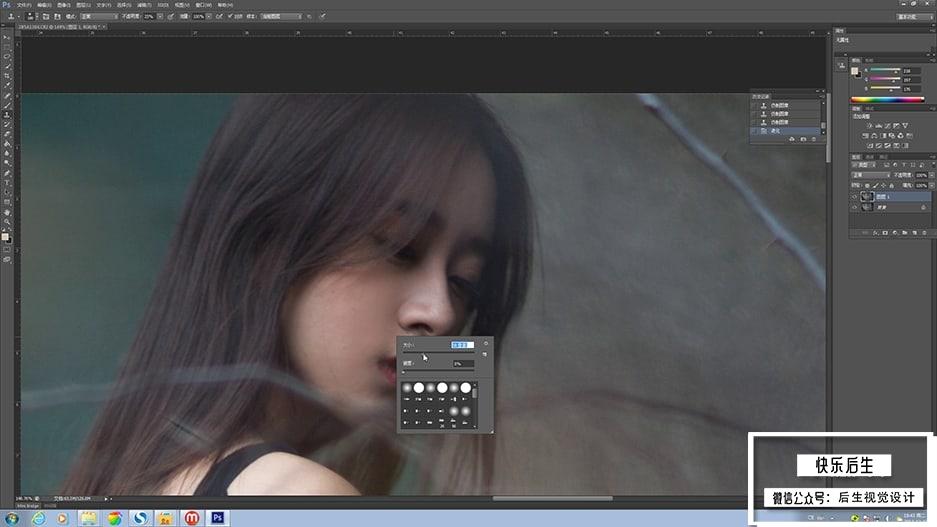Click the Windows Start button
Image resolution: width=937 pixels, height=527 pixels.
pos(11,518)
